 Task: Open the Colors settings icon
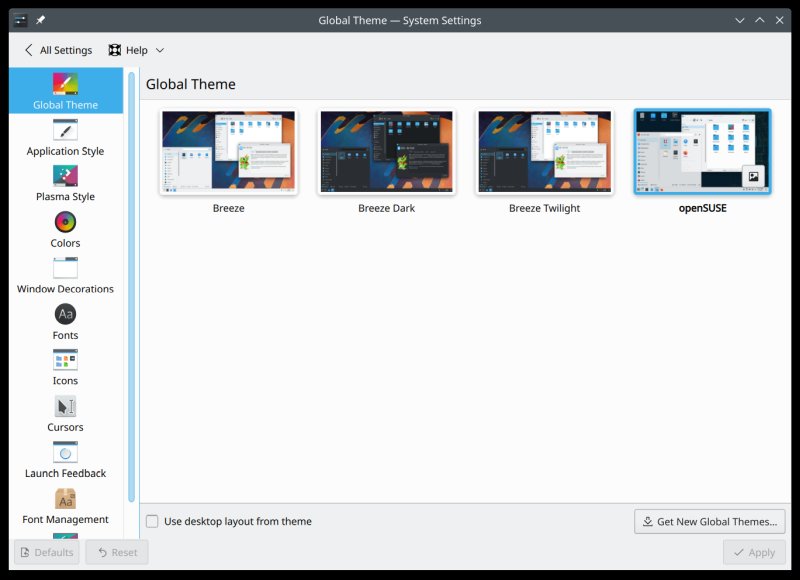(65, 222)
